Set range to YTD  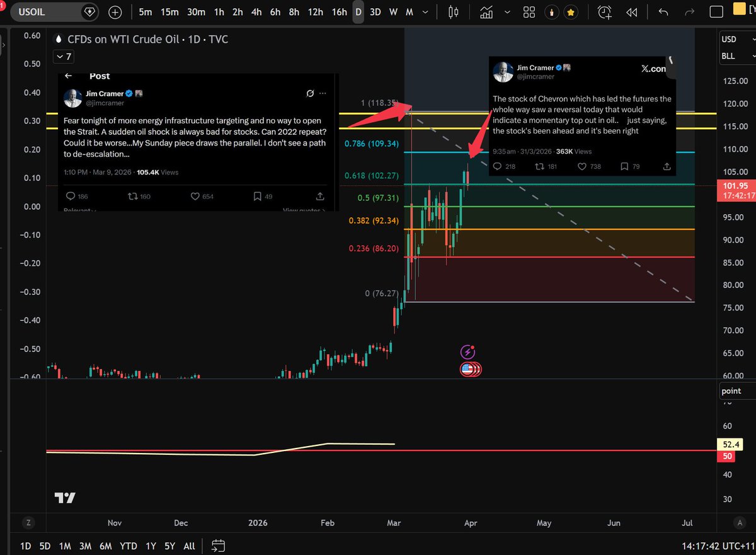128,546
